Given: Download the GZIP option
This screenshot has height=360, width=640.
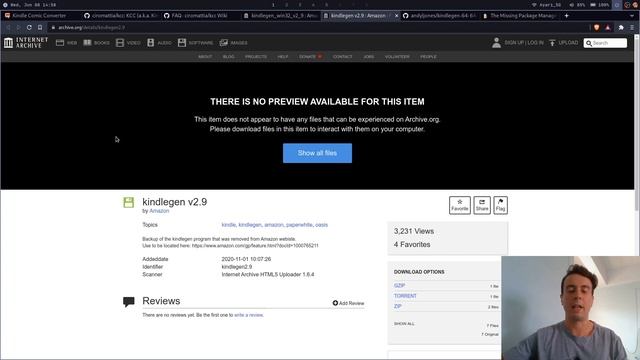Looking at the screenshot, I should click(x=399, y=286).
